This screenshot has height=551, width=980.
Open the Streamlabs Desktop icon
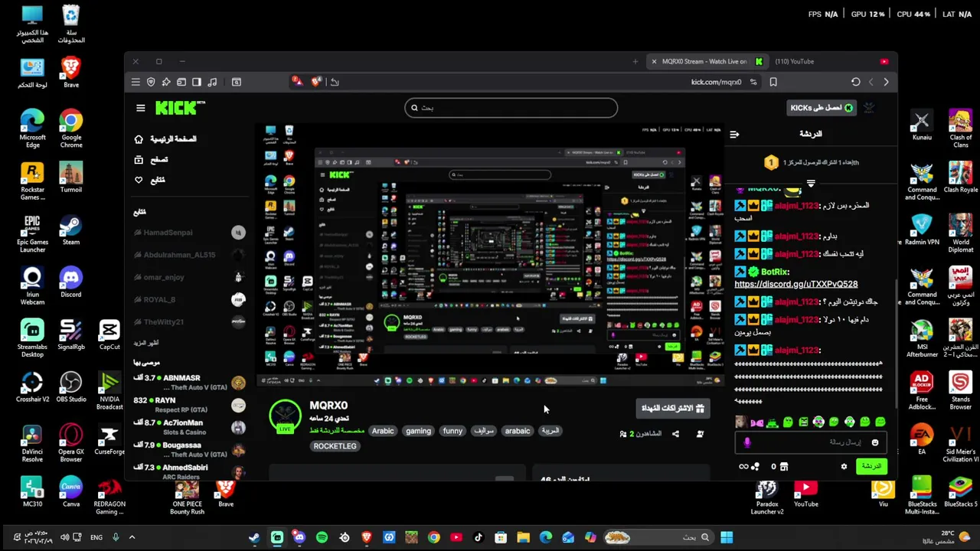click(x=32, y=338)
